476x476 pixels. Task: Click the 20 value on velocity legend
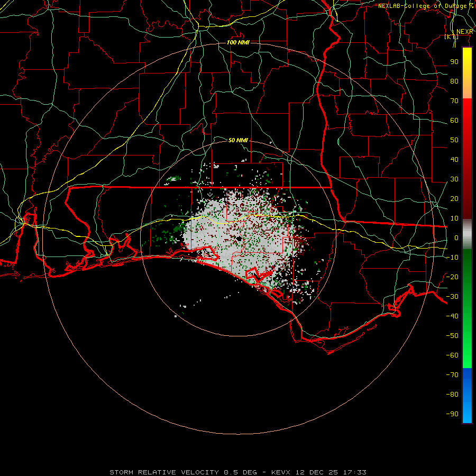click(x=454, y=198)
